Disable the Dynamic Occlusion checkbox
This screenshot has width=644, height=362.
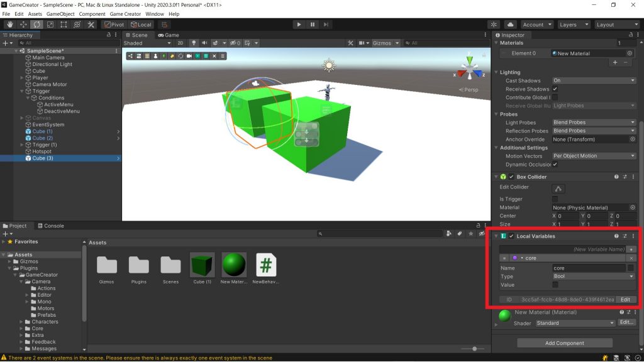556,164
